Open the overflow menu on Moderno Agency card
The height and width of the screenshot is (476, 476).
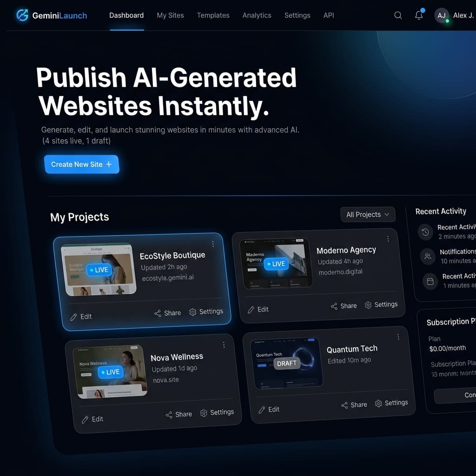[x=389, y=238]
